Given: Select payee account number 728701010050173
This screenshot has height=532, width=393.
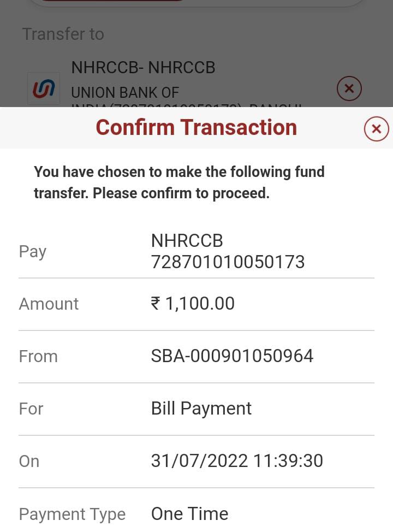Looking at the screenshot, I should pyautogui.click(x=228, y=262).
